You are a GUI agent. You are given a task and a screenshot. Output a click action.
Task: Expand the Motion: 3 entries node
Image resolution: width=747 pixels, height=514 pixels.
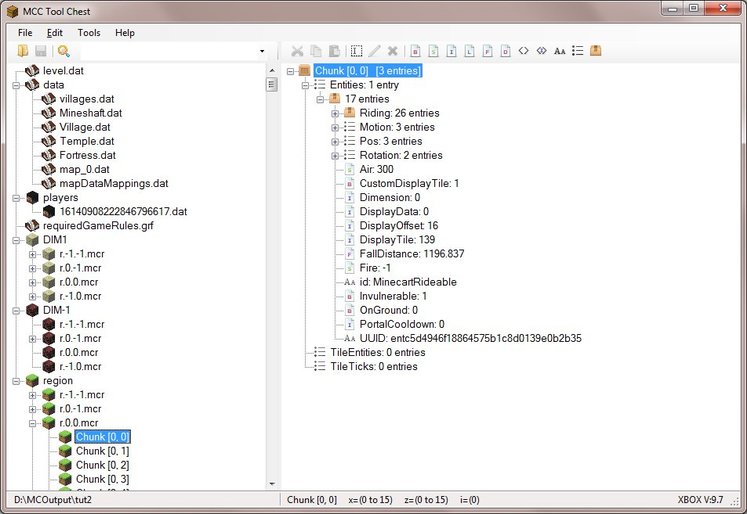coord(335,128)
